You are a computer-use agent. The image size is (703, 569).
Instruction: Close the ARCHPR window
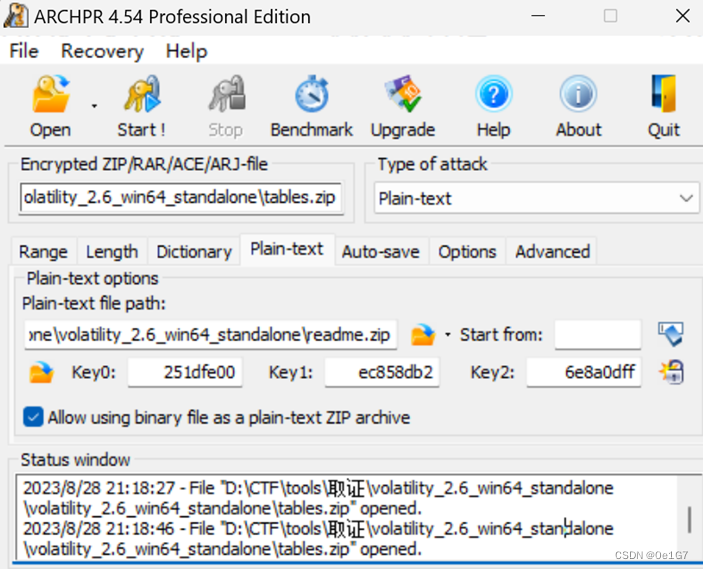pyautogui.click(x=682, y=16)
